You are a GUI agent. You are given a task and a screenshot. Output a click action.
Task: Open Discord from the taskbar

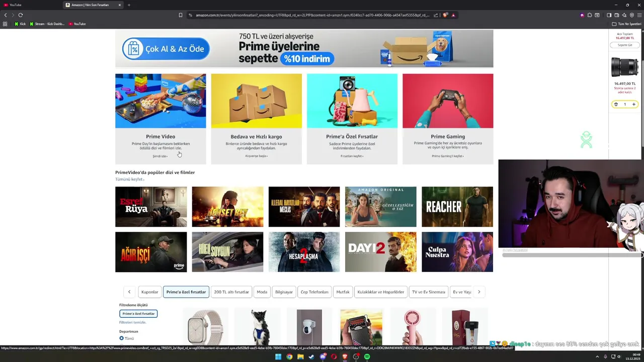(x=323, y=357)
